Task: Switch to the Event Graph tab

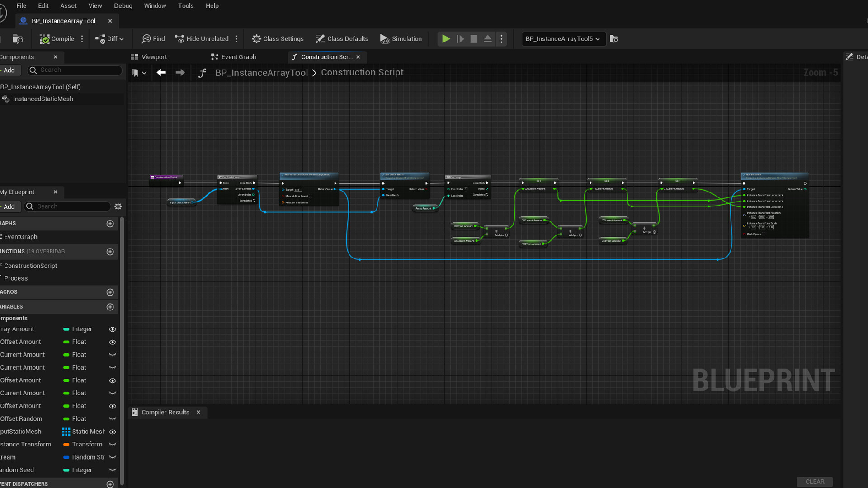Action: coord(234,57)
